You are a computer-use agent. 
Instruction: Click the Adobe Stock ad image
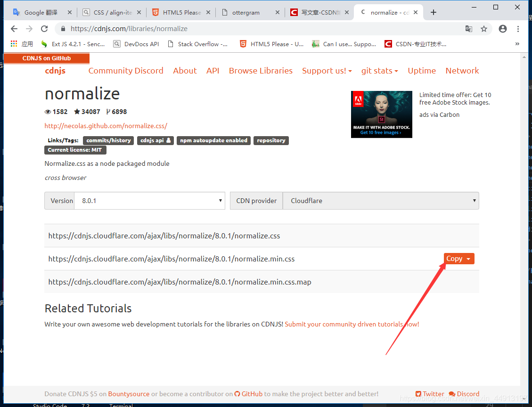(382, 114)
